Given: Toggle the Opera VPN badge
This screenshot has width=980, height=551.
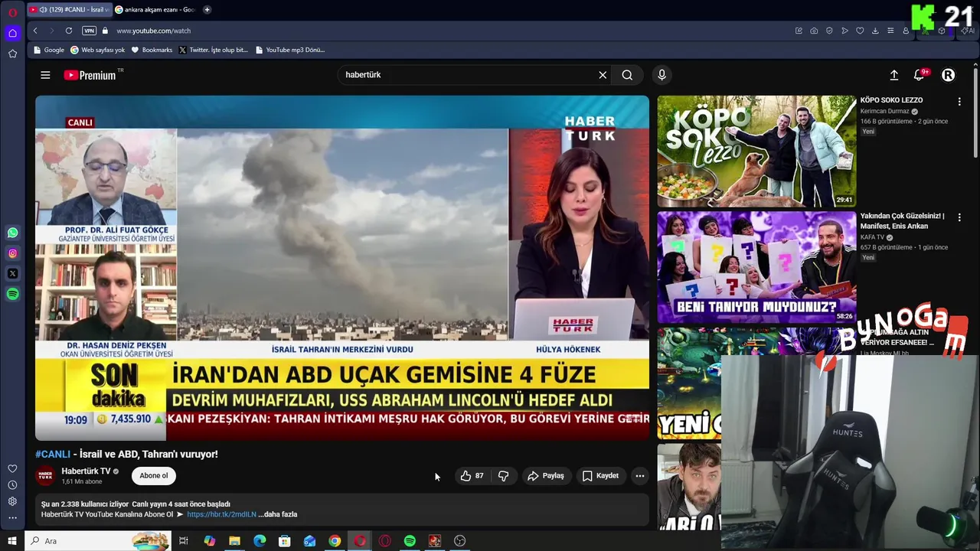Looking at the screenshot, I should click(x=89, y=31).
